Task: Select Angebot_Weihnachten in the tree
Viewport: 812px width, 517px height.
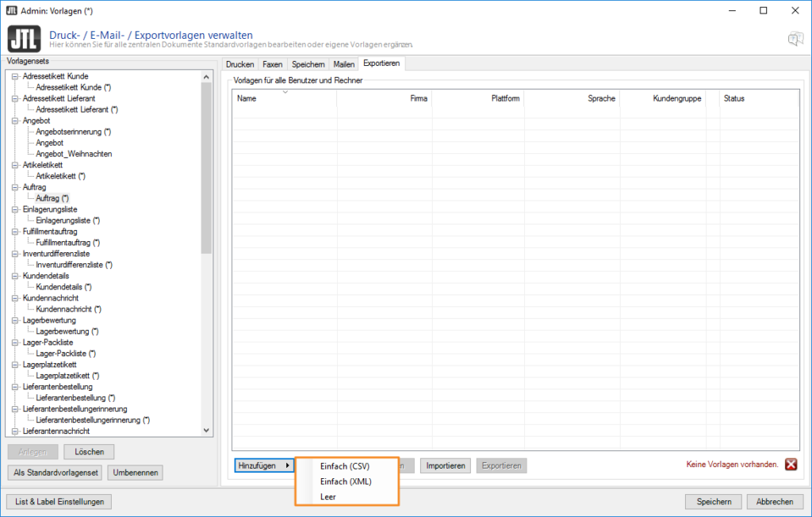Action: pyautogui.click(x=74, y=154)
